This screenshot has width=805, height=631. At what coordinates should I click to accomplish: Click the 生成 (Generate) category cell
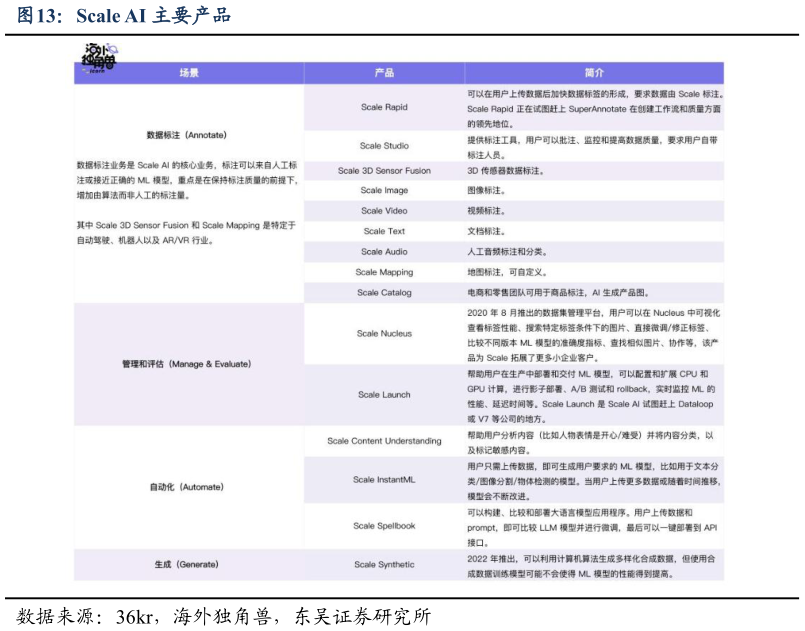point(187,565)
